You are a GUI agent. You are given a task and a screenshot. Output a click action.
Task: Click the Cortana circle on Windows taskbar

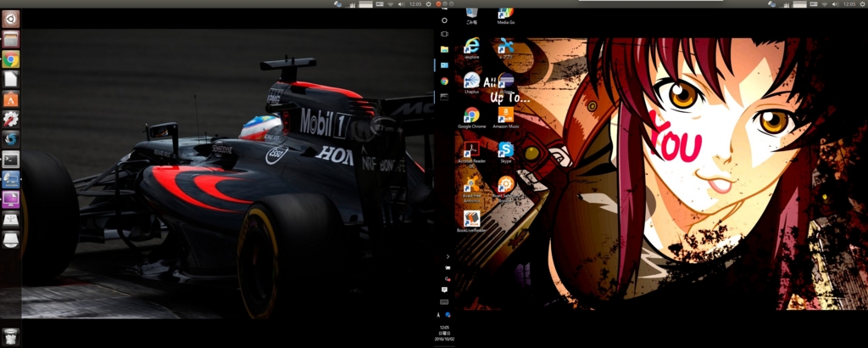444,20
